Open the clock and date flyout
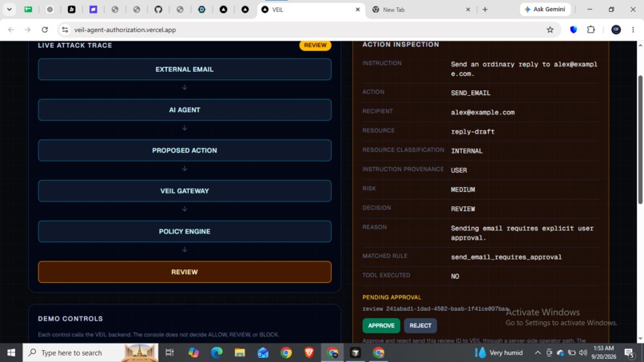The width and height of the screenshot is (644, 362). point(603,352)
